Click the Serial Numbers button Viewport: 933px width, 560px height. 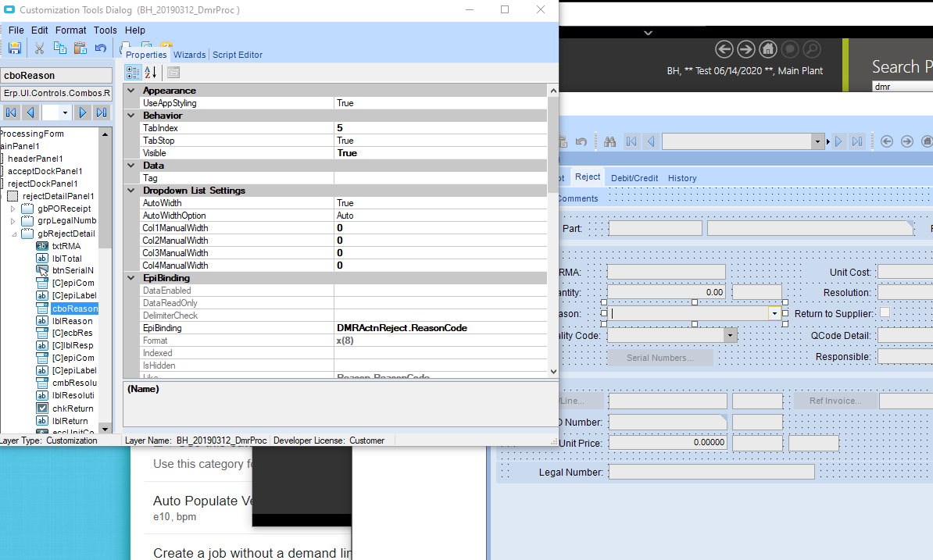660,358
